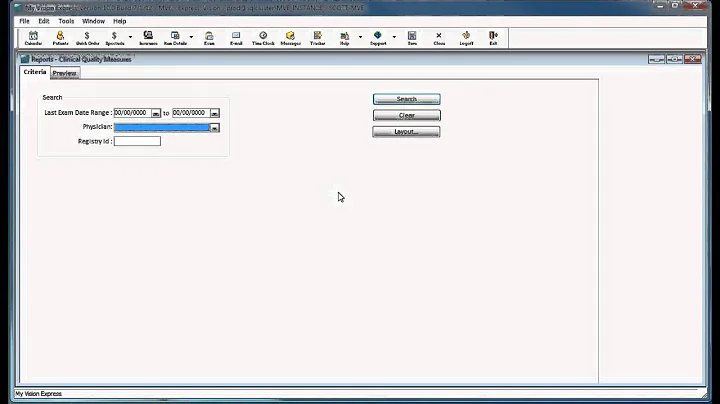Screen dimensions: 720x404
Task: Click the Clear button
Action: pos(406,115)
